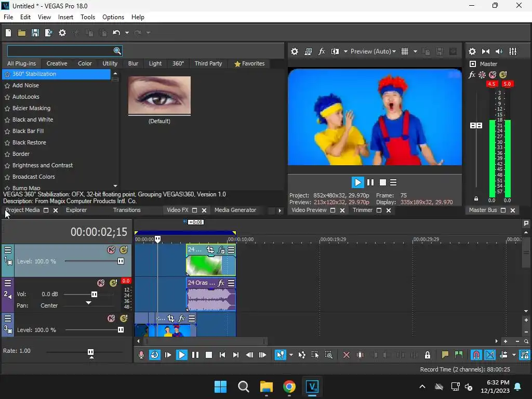This screenshot has width=532, height=399.
Task: Click Play in timeline transport bar
Action: tap(181, 355)
